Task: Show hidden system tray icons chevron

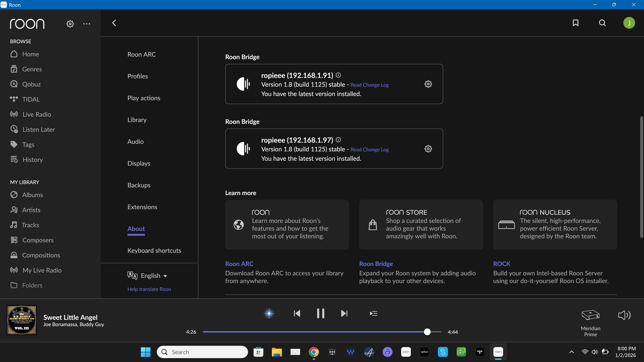Action: (x=572, y=352)
